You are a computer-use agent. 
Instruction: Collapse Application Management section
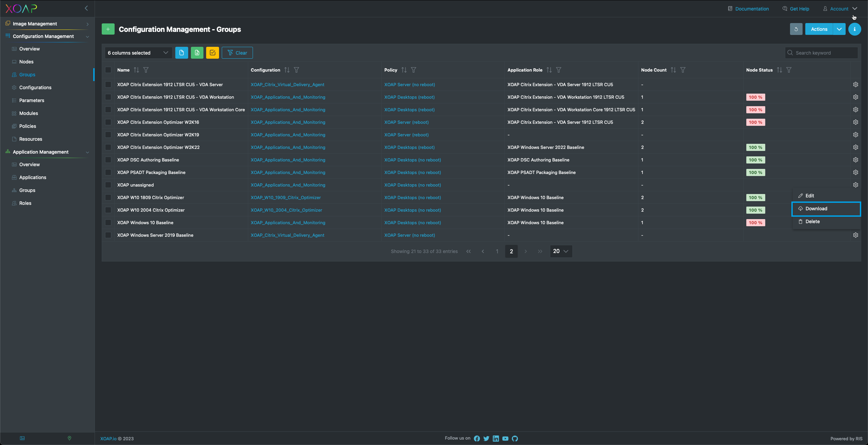click(47, 152)
